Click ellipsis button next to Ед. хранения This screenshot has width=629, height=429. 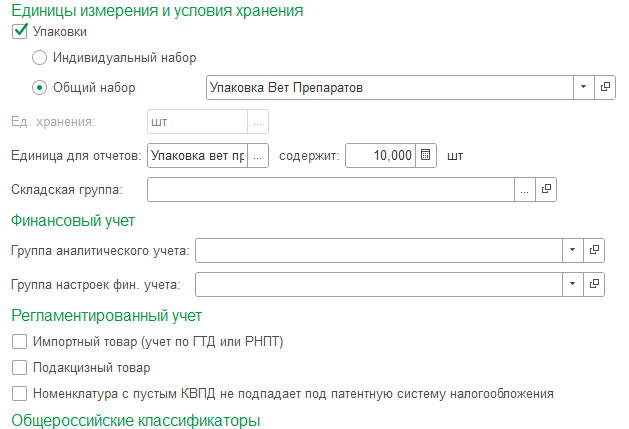pos(258,122)
